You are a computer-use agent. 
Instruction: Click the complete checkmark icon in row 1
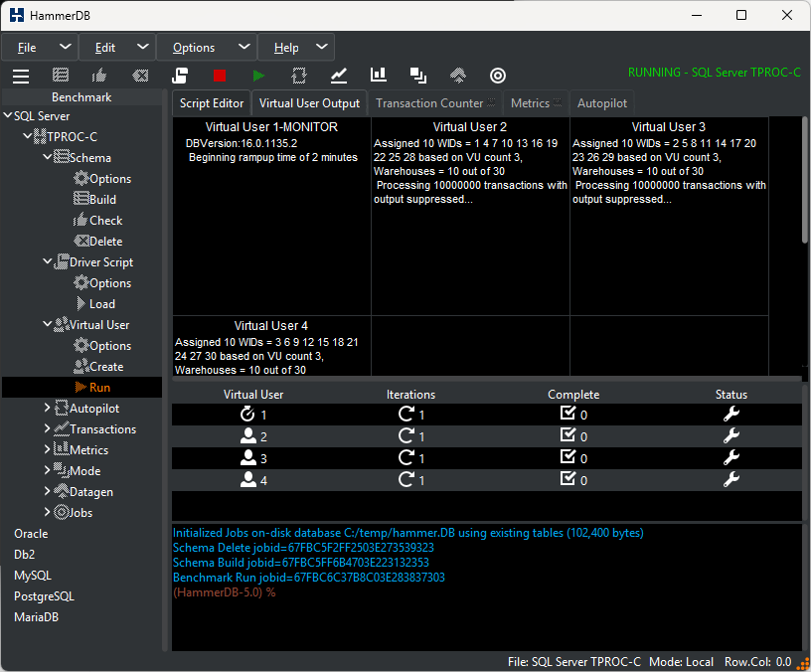(568, 413)
